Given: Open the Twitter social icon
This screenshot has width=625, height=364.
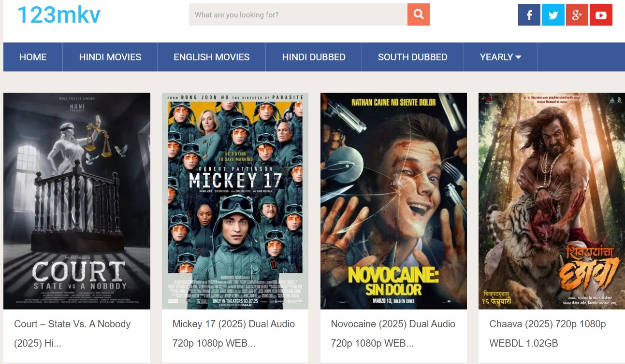Looking at the screenshot, I should [x=553, y=15].
